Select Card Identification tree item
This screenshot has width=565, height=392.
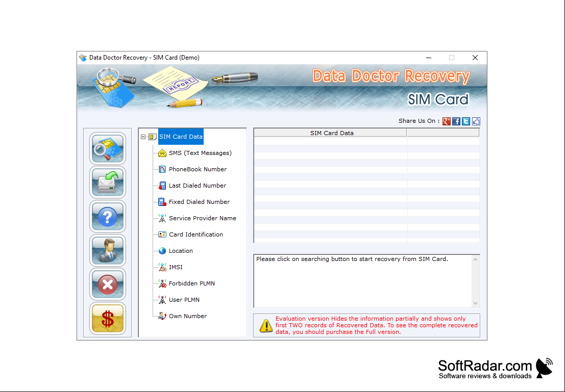tap(195, 234)
